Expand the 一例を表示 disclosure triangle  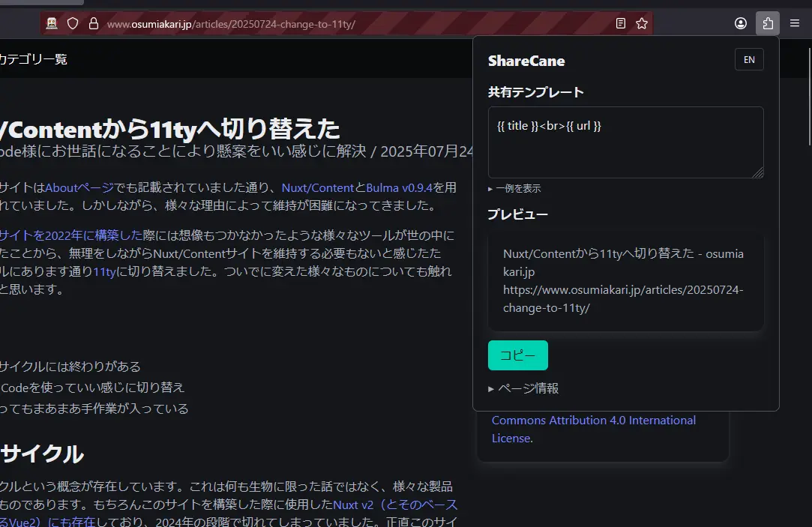(x=517, y=188)
